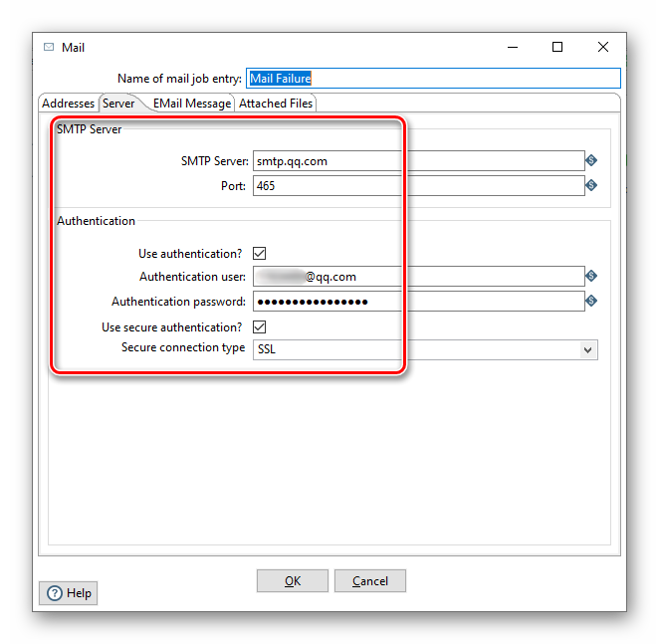Click the Authentication user input field
Viewport: 659px width, 644px height.
click(419, 276)
